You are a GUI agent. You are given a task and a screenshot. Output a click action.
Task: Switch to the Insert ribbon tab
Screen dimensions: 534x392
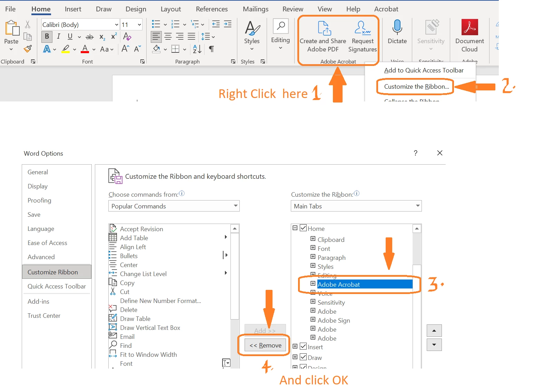click(73, 9)
